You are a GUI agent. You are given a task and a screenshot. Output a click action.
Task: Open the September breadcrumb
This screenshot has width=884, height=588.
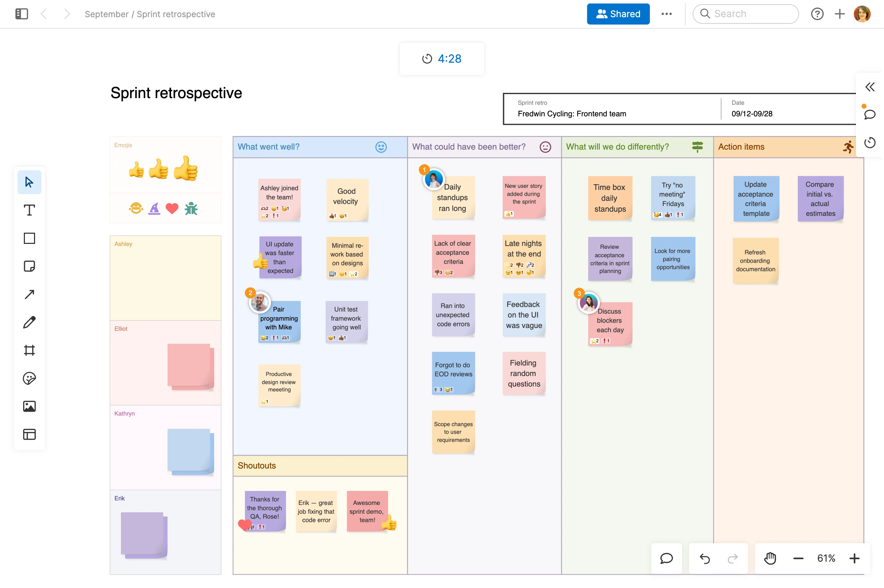click(x=107, y=14)
